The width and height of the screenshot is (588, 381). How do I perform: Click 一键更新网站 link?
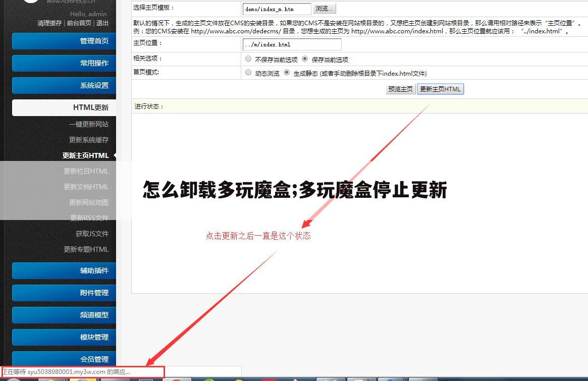[x=88, y=124]
